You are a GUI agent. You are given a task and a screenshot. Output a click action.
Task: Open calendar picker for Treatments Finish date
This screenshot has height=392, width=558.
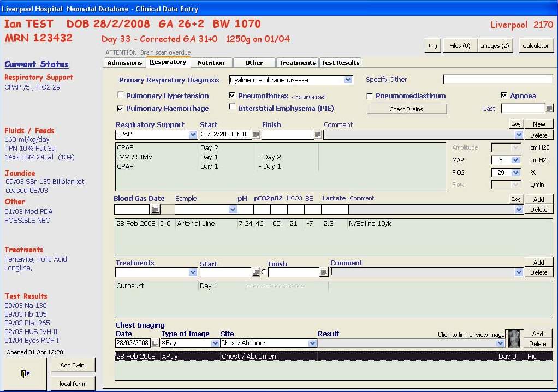[324, 272]
